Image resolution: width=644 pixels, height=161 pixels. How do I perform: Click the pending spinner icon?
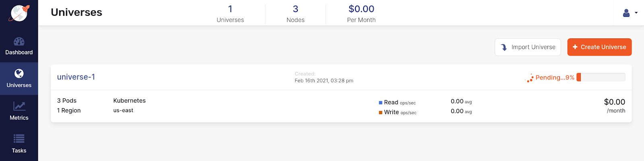point(530,78)
